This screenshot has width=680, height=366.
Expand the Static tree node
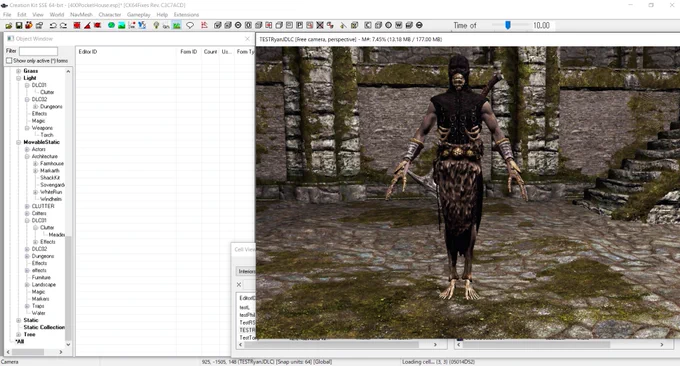[19, 320]
